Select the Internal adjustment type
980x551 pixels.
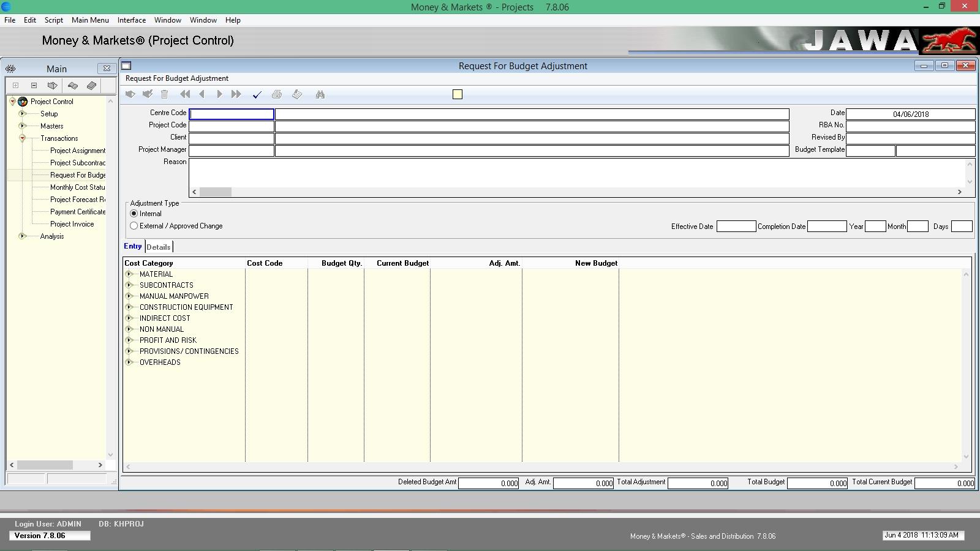pos(134,214)
